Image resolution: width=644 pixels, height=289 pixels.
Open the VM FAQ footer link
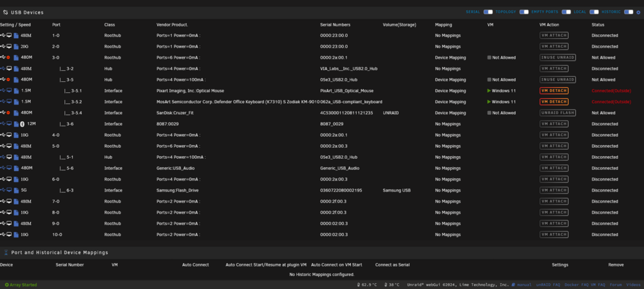(x=598, y=285)
